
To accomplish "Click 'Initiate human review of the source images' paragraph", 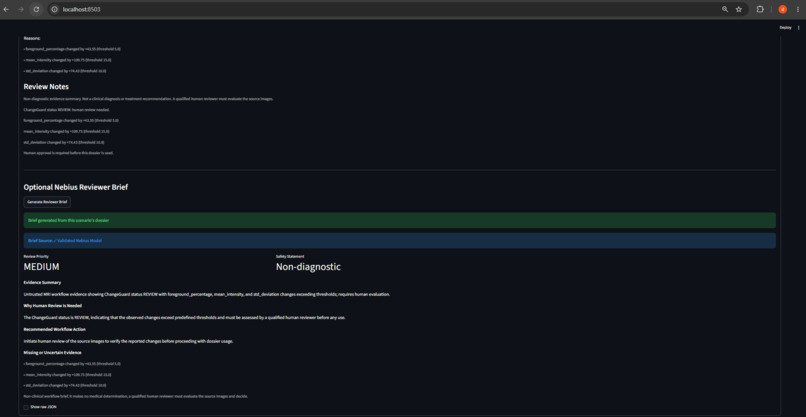I will coord(128,341).
